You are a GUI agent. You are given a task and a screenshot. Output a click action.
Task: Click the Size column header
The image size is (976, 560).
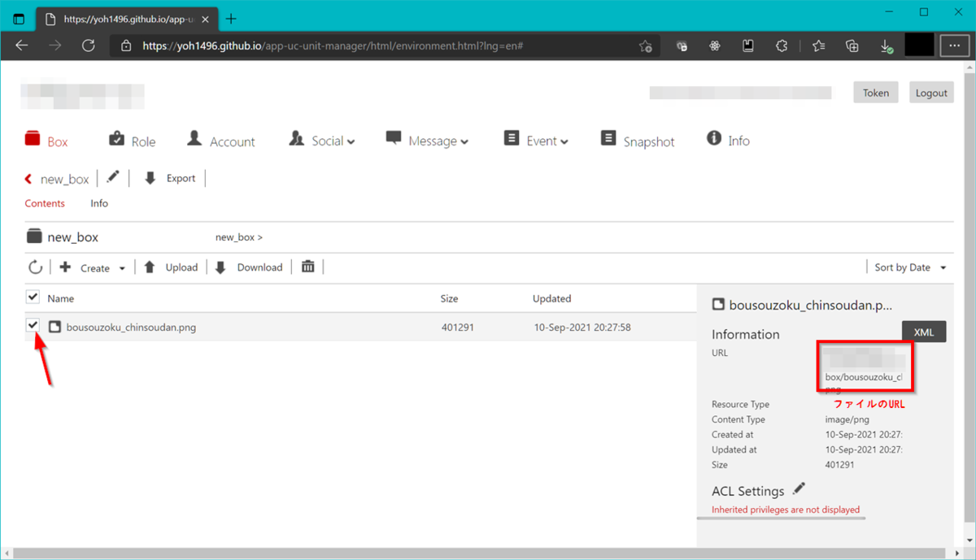point(450,298)
